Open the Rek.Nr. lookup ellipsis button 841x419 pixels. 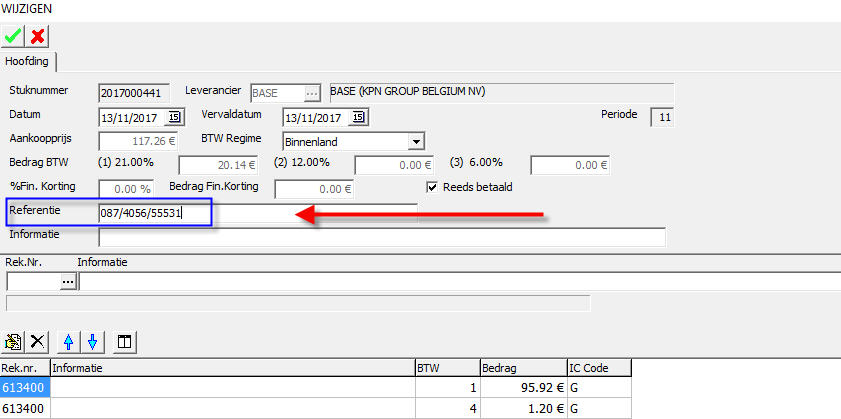coord(68,282)
